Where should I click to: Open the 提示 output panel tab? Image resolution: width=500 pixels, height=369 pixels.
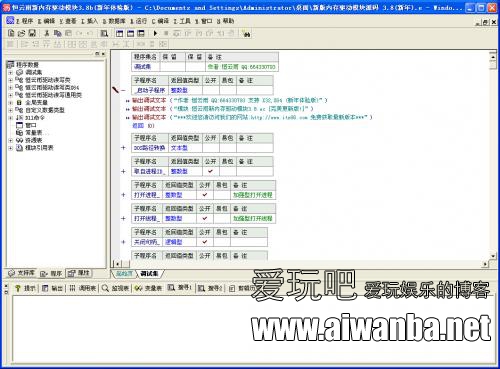coord(25,288)
